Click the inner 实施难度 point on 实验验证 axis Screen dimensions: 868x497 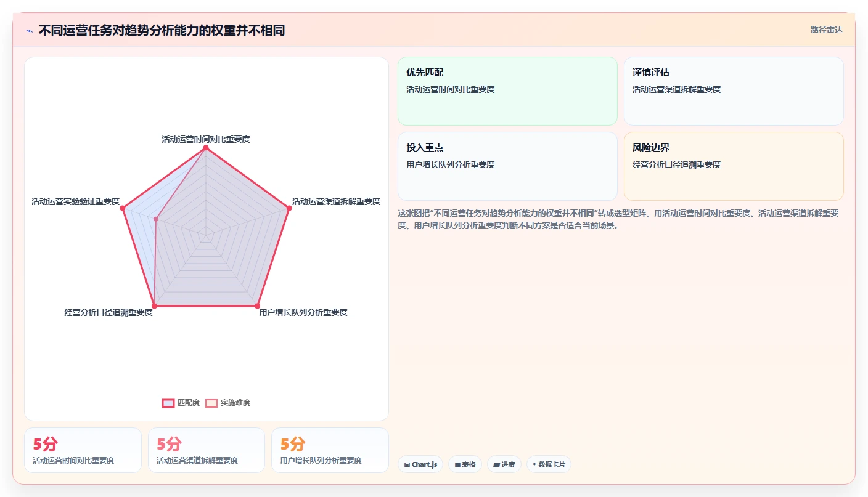pyautogui.click(x=156, y=219)
